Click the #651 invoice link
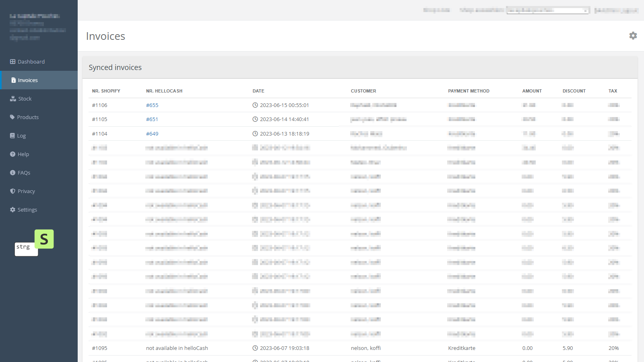The image size is (644, 362). pos(152,119)
